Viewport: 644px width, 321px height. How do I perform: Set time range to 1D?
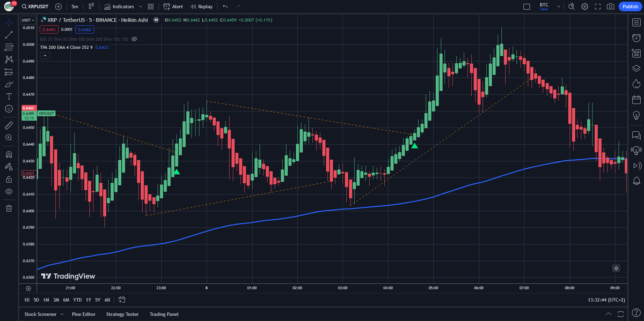point(27,300)
